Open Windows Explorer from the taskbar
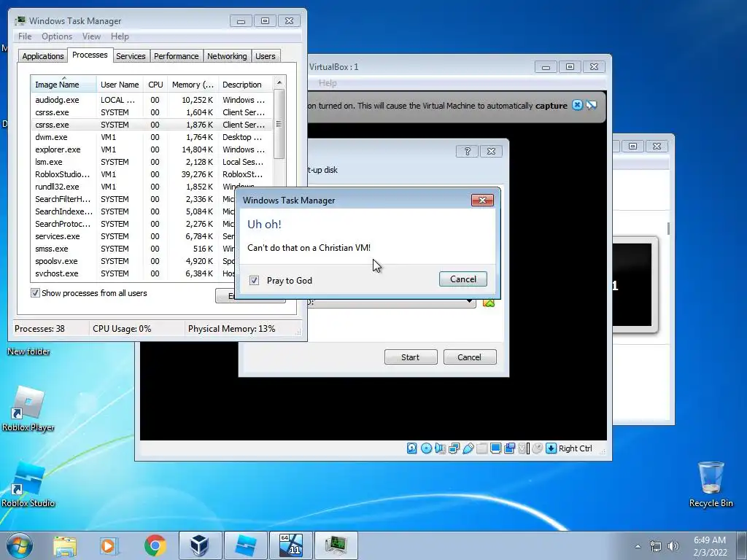747x560 pixels. click(x=65, y=545)
